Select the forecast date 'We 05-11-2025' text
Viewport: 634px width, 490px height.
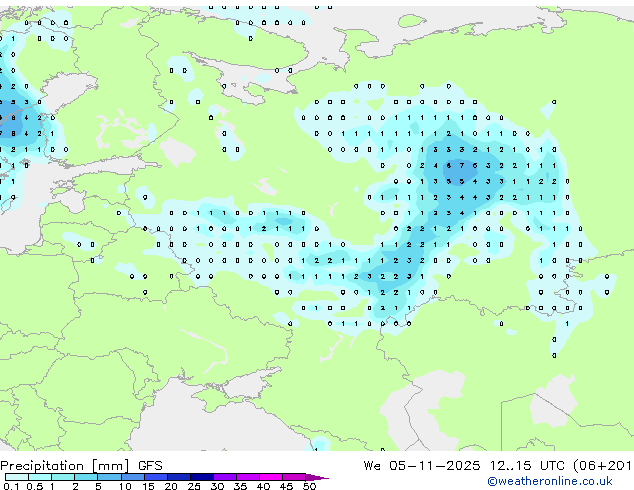pyautogui.click(x=422, y=466)
